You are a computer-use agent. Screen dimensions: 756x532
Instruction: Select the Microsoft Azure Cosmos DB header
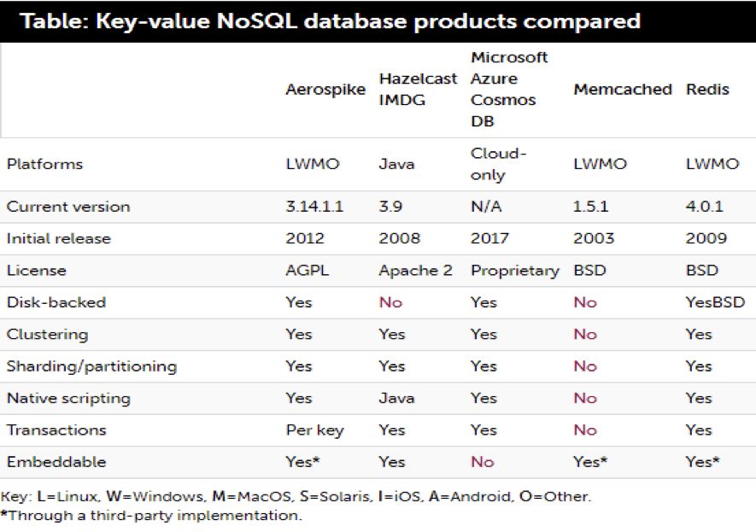509,90
